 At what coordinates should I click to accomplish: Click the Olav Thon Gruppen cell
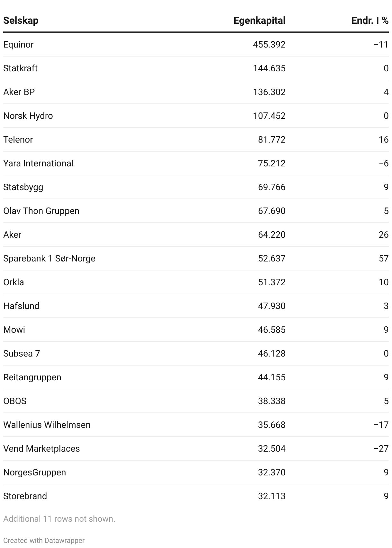tap(41, 211)
